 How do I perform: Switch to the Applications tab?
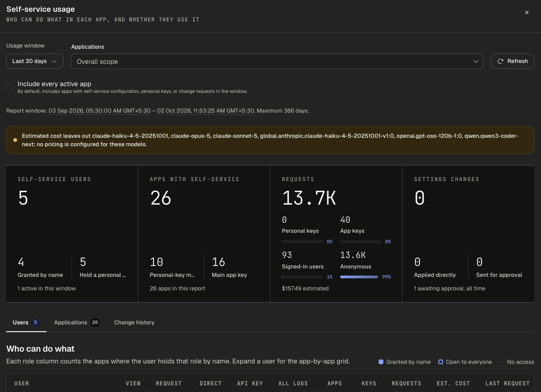coord(76,323)
